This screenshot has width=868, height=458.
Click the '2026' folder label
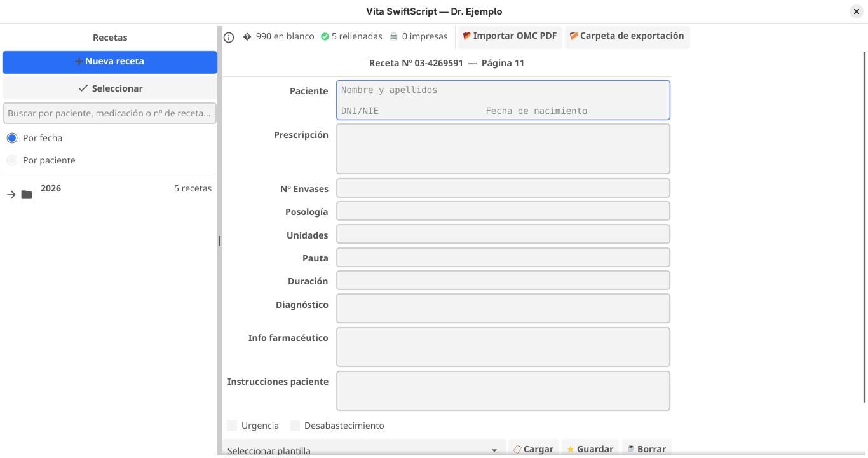[x=51, y=188]
